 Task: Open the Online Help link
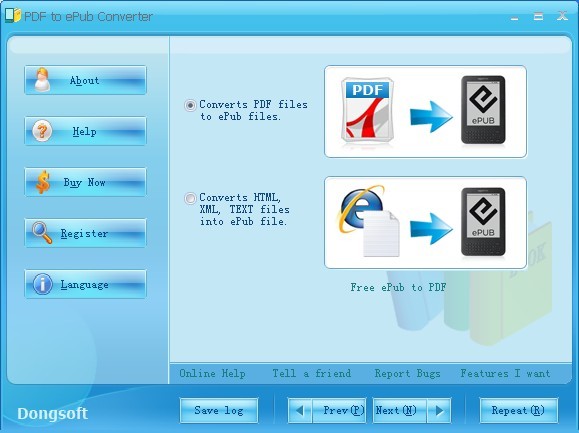(212, 374)
